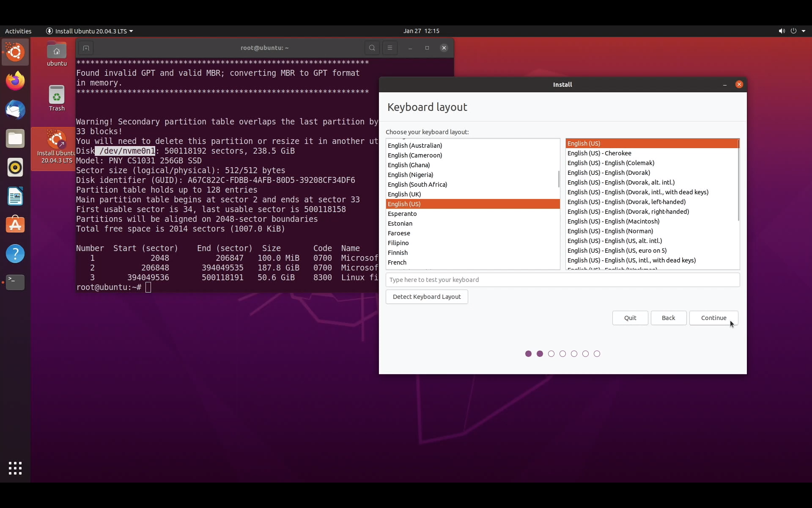Select English (US) - Cherokee variant
The image size is (812, 508).
pyautogui.click(x=652, y=153)
